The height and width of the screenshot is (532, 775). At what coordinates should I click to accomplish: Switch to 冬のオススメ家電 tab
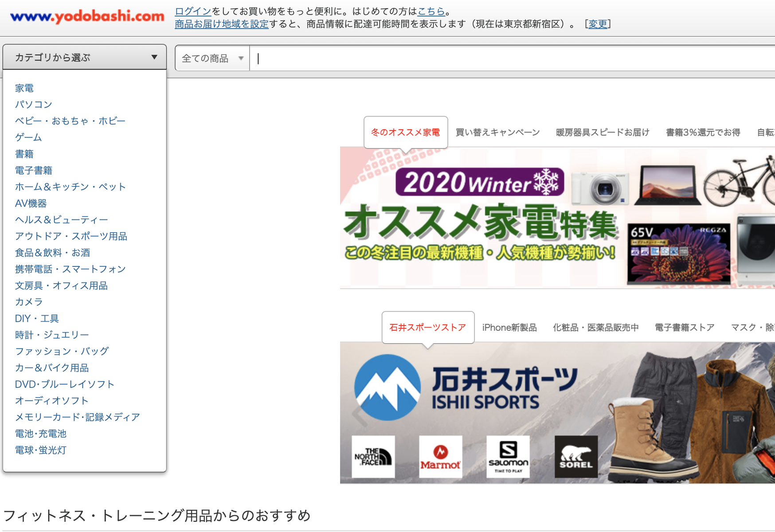tap(406, 133)
